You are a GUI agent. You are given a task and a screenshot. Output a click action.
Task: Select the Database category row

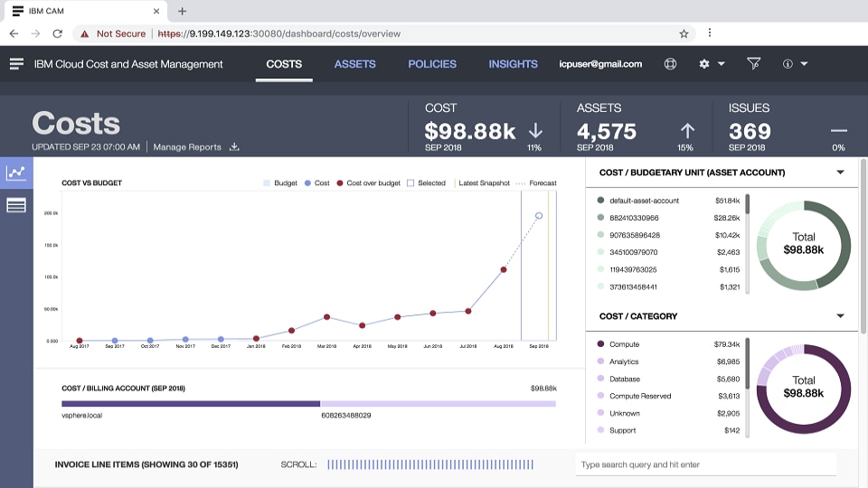click(669, 379)
